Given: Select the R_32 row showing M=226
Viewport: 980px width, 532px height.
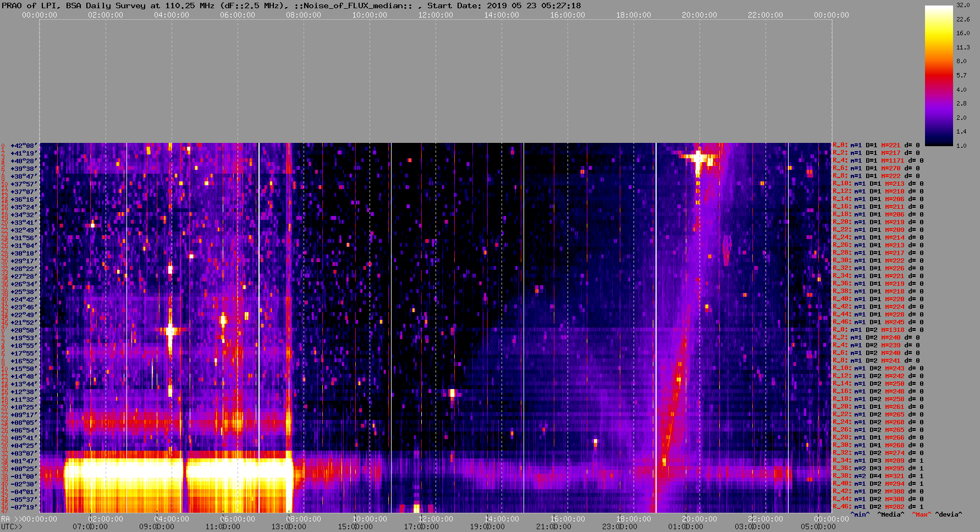Looking at the screenshot, I should tap(878, 268).
